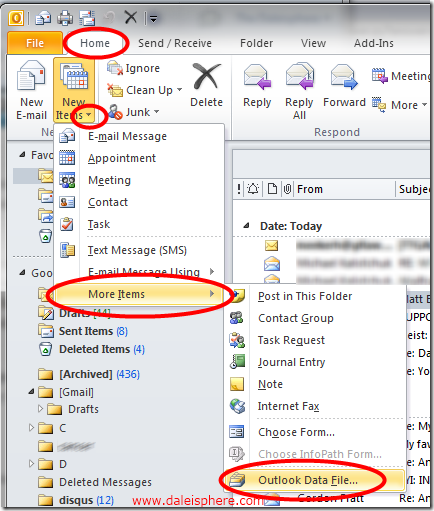Click the print icon in quick access toolbar
The image size is (434, 511).
click(65, 18)
